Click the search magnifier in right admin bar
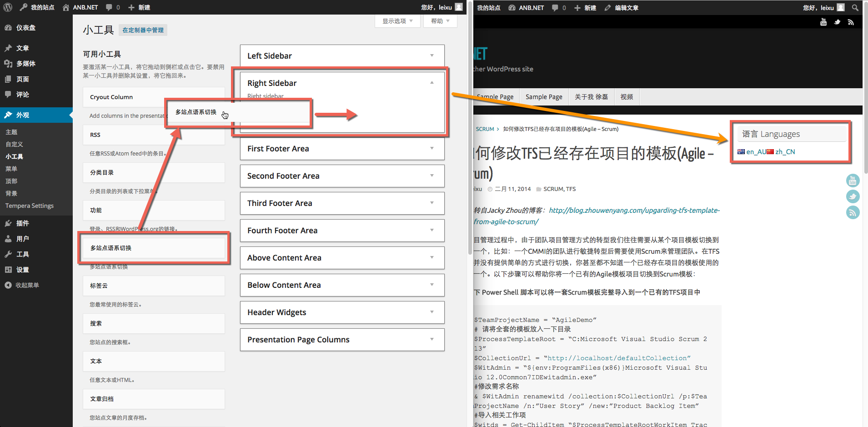 point(855,8)
